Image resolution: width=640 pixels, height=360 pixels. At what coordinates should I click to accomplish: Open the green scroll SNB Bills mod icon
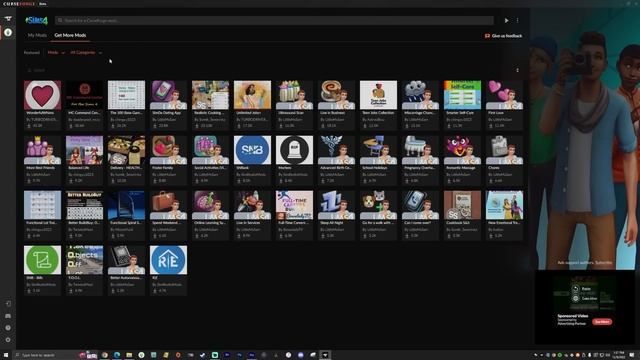(x=42, y=260)
